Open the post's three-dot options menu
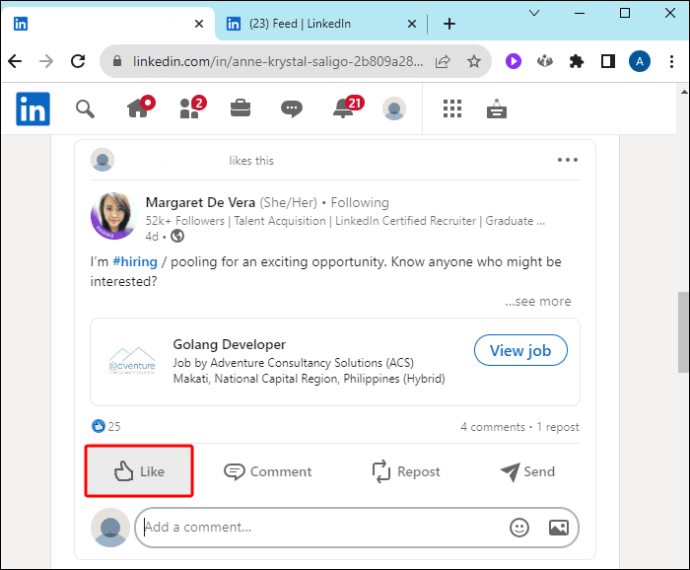Image resolution: width=690 pixels, height=570 pixels. click(568, 160)
